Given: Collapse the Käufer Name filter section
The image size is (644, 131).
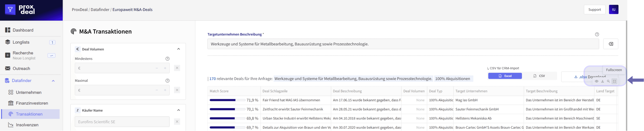Looking at the screenshot, I should click(x=178, y=110).
